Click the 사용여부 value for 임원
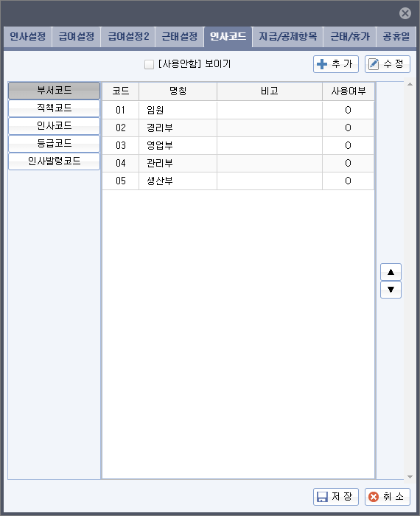 coord(349,110)
